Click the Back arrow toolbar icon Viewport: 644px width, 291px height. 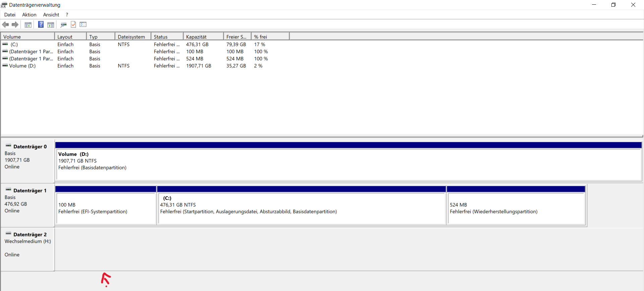(5, 24)
